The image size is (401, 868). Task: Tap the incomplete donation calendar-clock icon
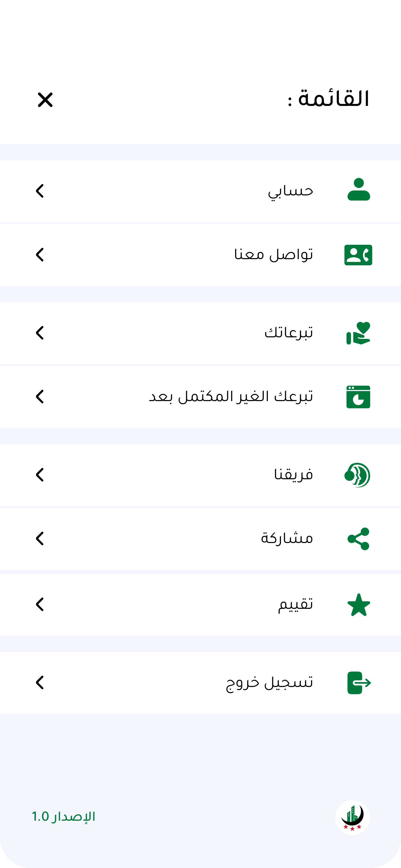[358, 397]
